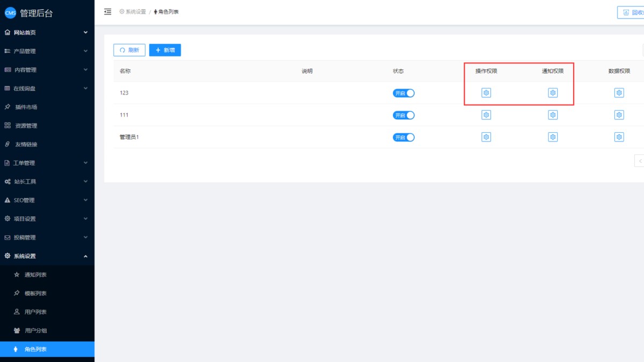Toggle status switch for role 123
Screen dimensions: 644x362
click(x=404, y=93)
